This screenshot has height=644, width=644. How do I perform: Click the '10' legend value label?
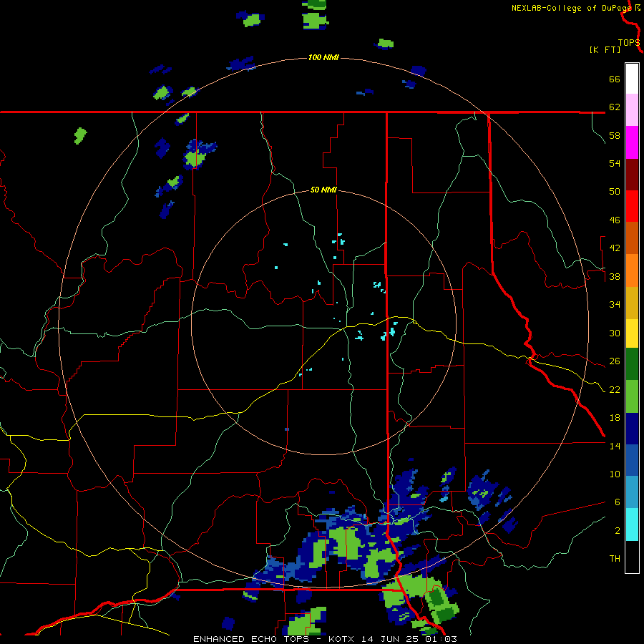615,474
